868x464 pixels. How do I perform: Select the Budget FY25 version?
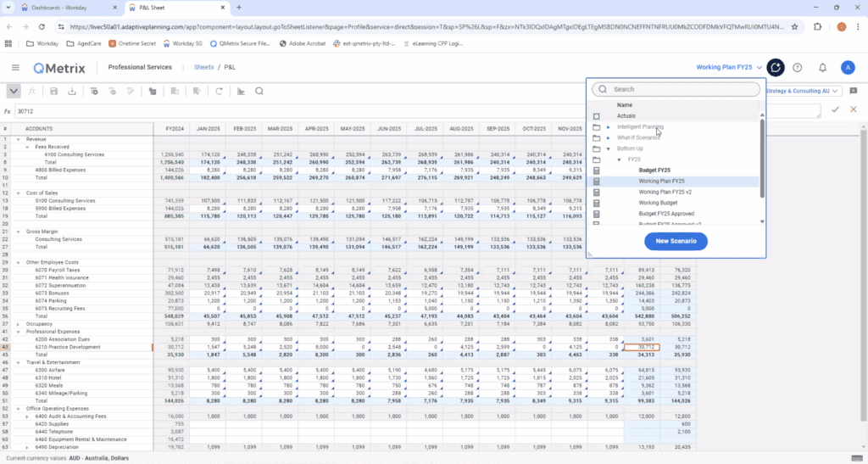(x=654, y=171)
